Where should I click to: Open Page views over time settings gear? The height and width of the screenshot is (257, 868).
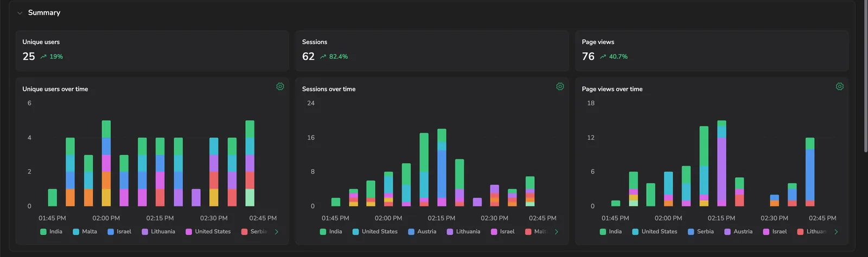pos(840,86)
